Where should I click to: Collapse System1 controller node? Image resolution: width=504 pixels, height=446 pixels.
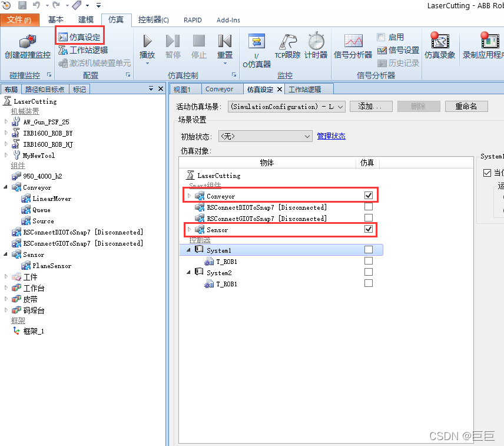click(x=188, y=250)
